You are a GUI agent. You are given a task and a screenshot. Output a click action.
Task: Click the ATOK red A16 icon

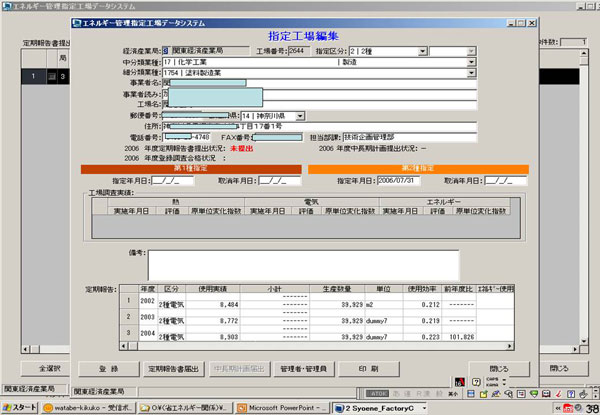point(460,382)
